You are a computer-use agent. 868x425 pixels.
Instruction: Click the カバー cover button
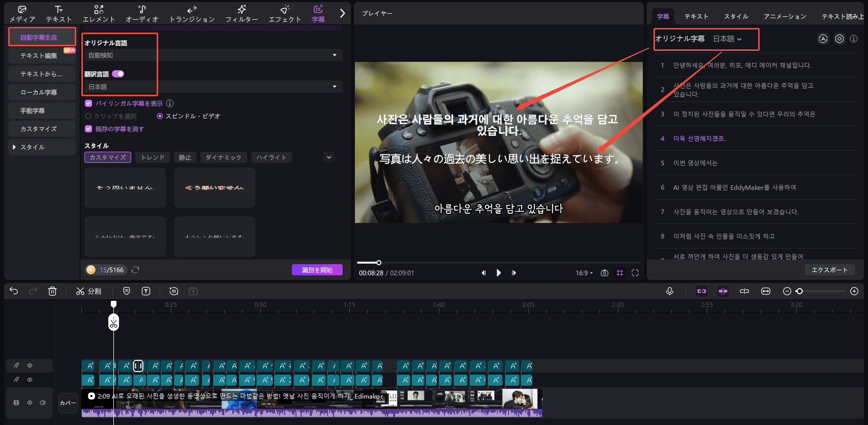click(68, 403)
